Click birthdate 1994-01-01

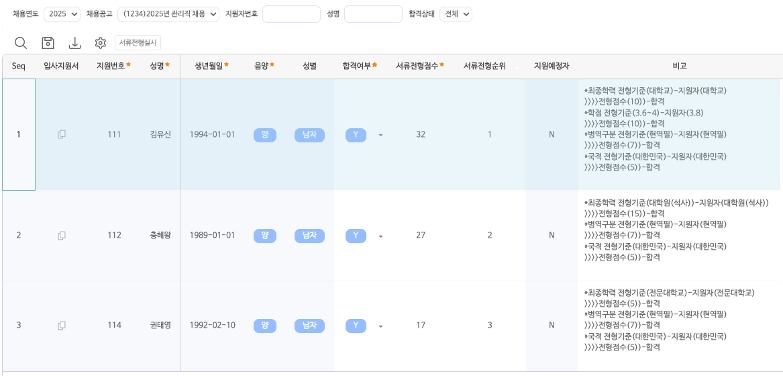pos(212,134)
